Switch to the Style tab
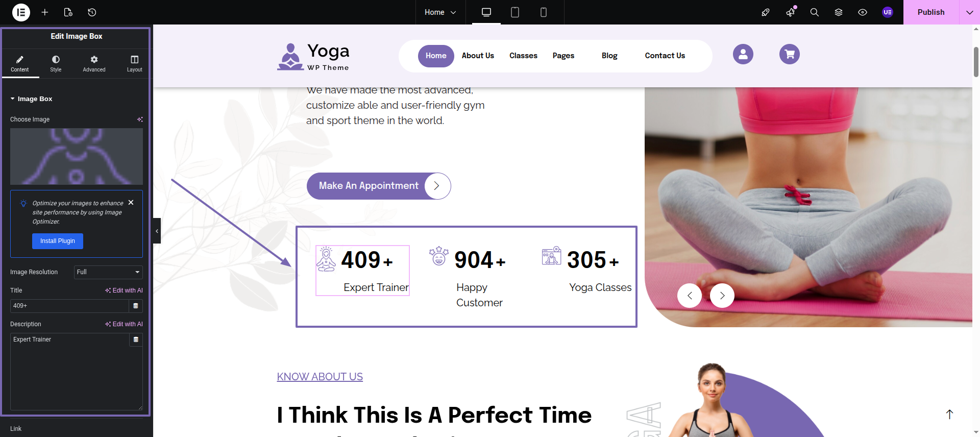This screenshot has height=437, width=980. [56, 64]
